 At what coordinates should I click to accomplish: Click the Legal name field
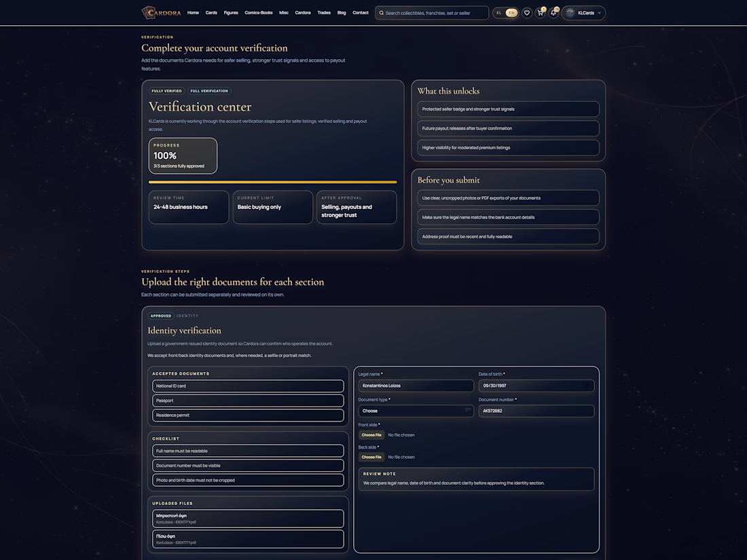pos(416,386)
